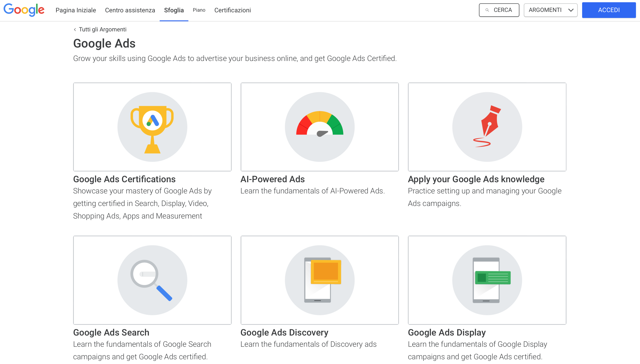Open Apply your Google Ads knowledge title
The image size is (640, 364).
click(x=476, y=179)
